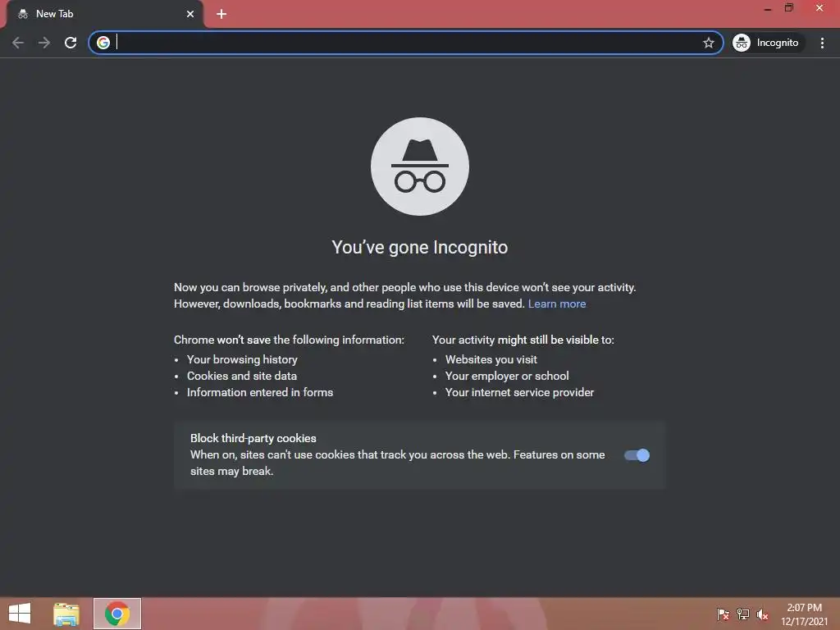Click "Your browsing history" list item
840x630 pixels.
242,359
